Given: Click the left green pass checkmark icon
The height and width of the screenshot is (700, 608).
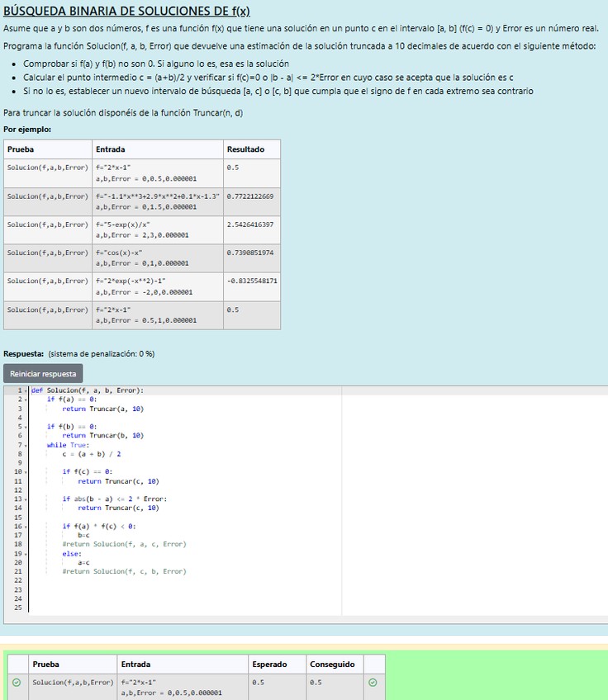Looking at the screenshot, I should tap(17, 683).
